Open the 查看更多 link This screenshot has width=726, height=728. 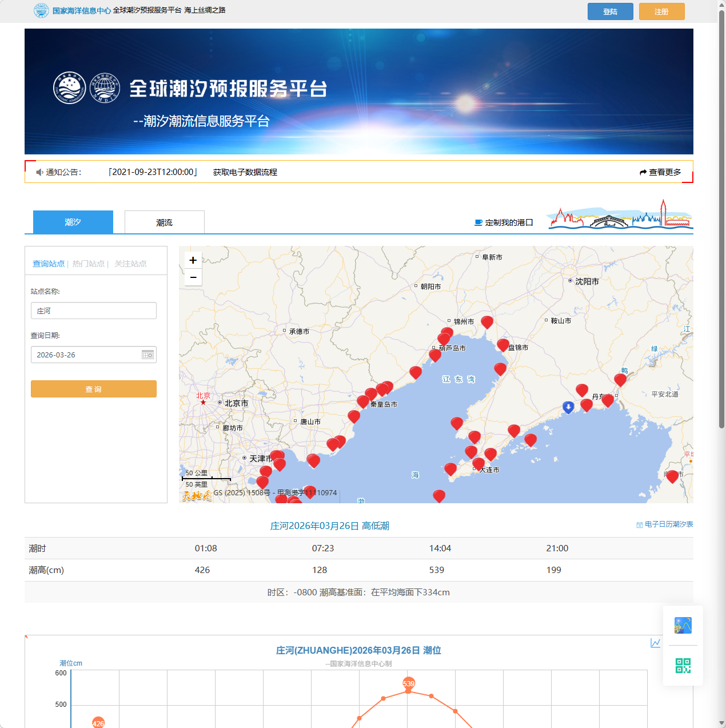click(x=664, y=172)
